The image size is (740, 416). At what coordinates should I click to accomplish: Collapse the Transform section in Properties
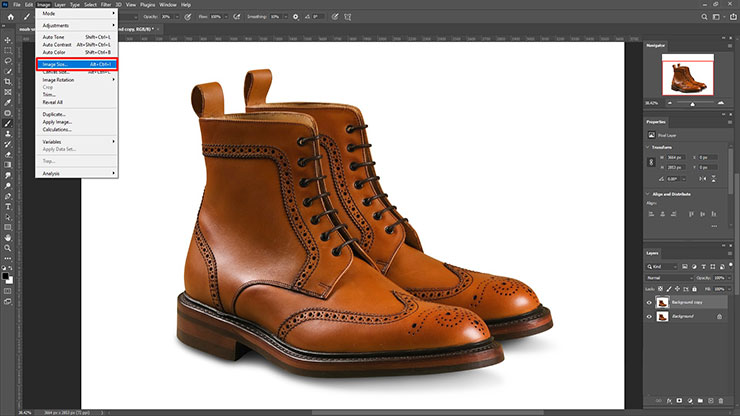pyautogui.click(x=648, y=147)
